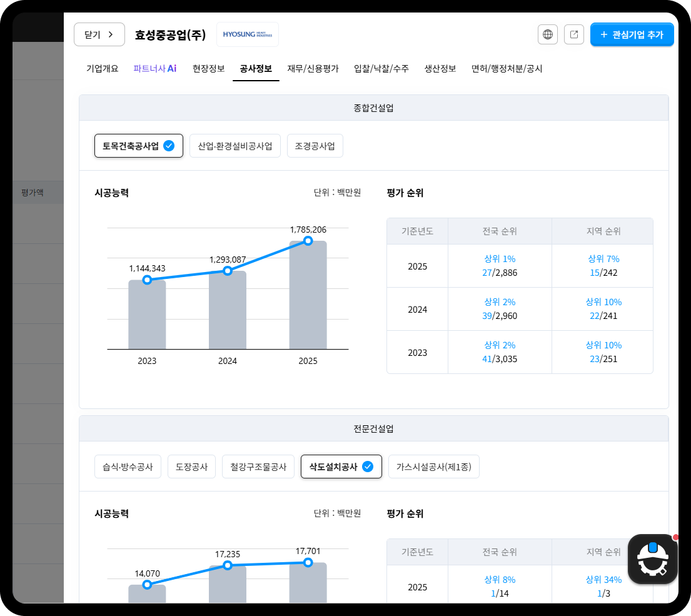Viewport: 691px width, 616px height.
Task: Click the regional rank value 15/242
Action: (x=603, y=273)
